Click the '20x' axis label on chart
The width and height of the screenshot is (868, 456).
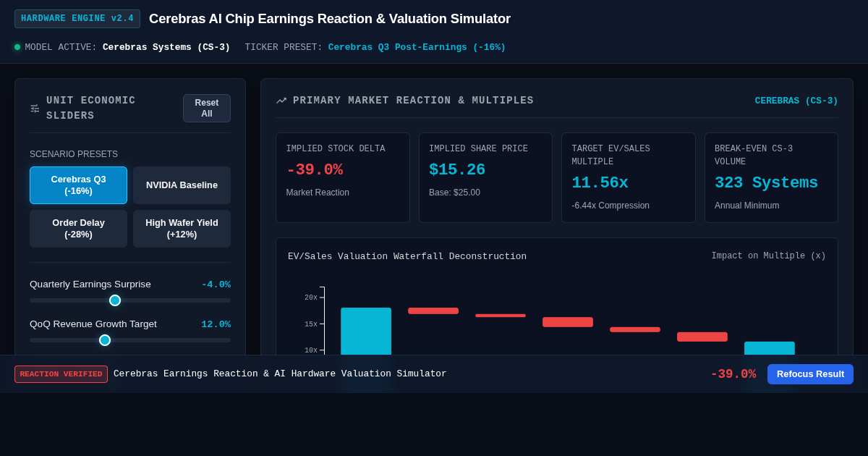[311, 297]
